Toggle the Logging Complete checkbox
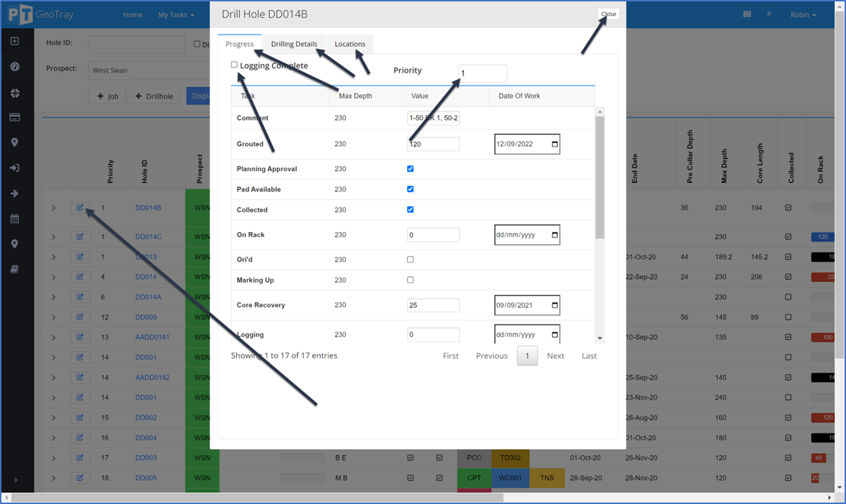This screenshot has width=846, height=504. tap(235, 64)
